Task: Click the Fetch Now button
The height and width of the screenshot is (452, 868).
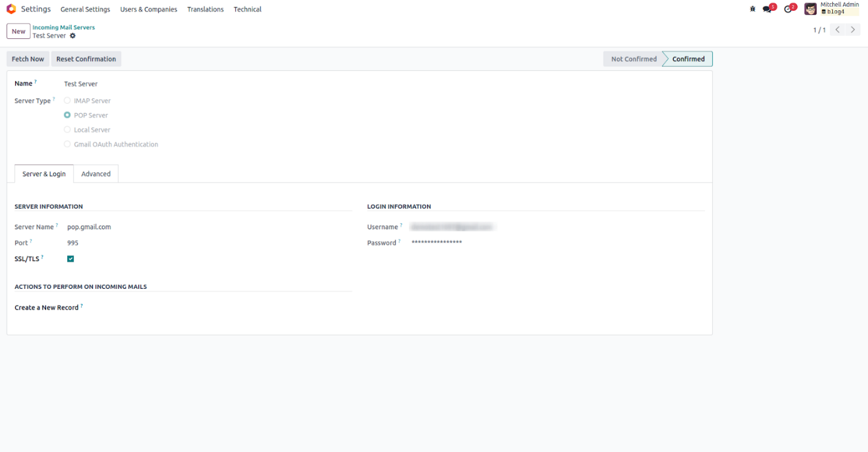Action: pos(28,59)
